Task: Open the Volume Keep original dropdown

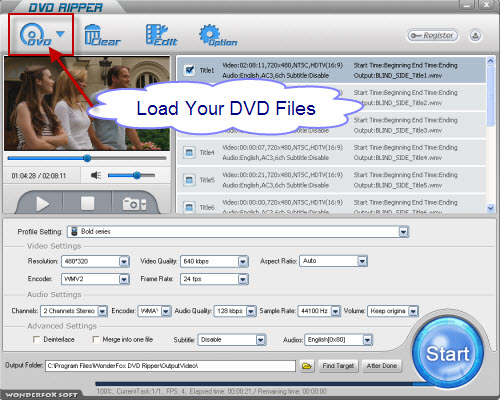Action: 413,311
